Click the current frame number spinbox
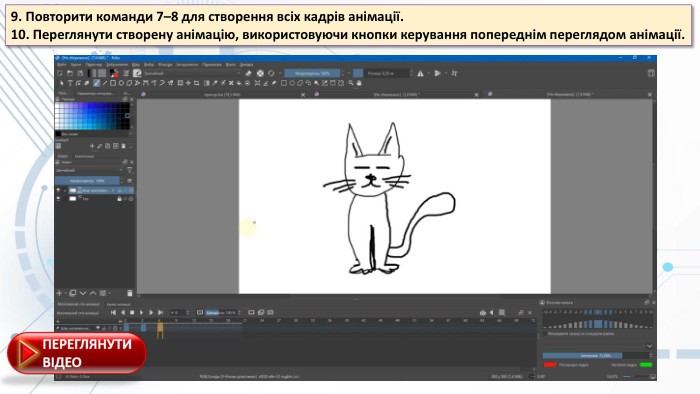This screenshot has width=700, height=394. (x=180, y=312)
